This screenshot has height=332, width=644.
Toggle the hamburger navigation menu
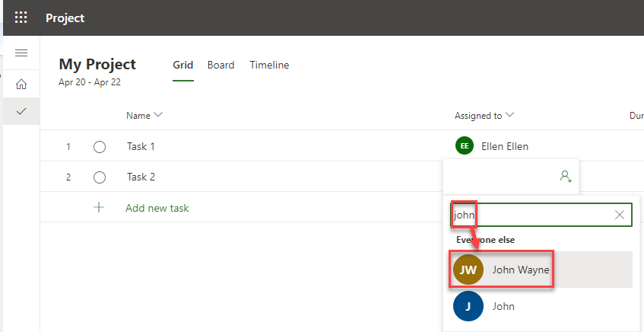tap(21, 53)
